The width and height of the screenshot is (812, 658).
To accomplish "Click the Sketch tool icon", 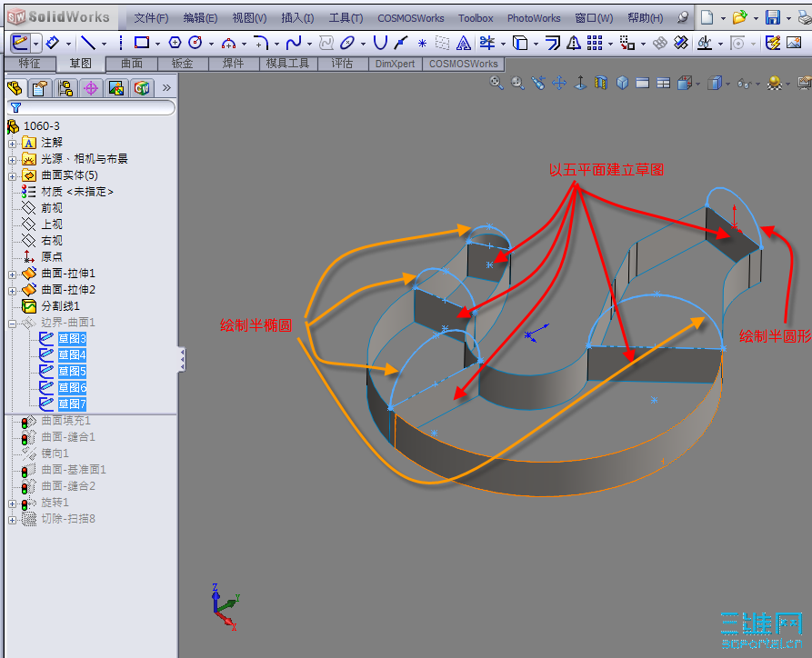I will 20,43.
